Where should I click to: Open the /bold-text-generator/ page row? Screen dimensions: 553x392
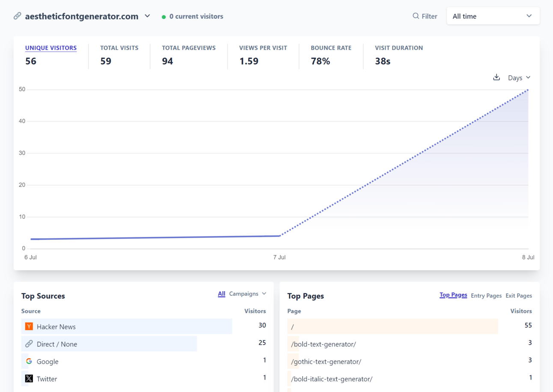[324, 344]
